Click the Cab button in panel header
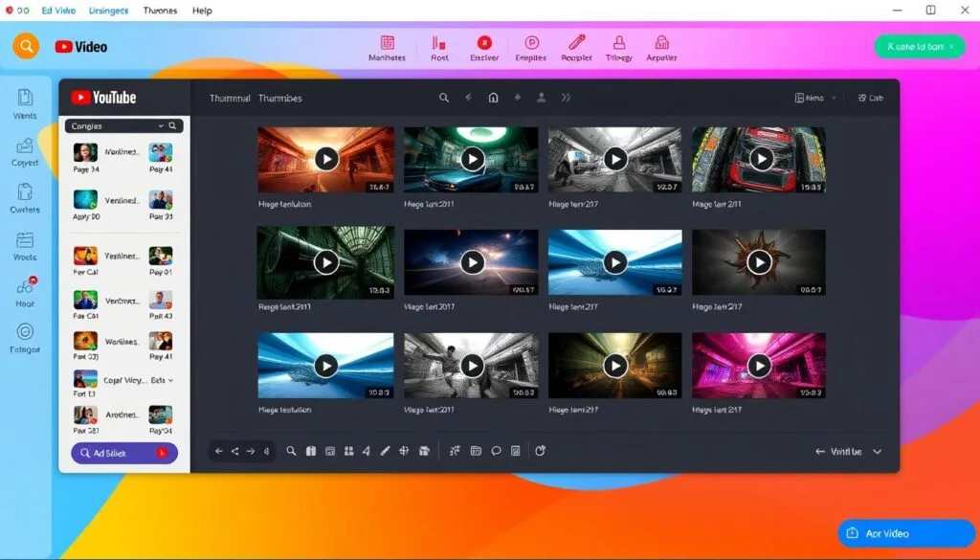 click(870, 99)
